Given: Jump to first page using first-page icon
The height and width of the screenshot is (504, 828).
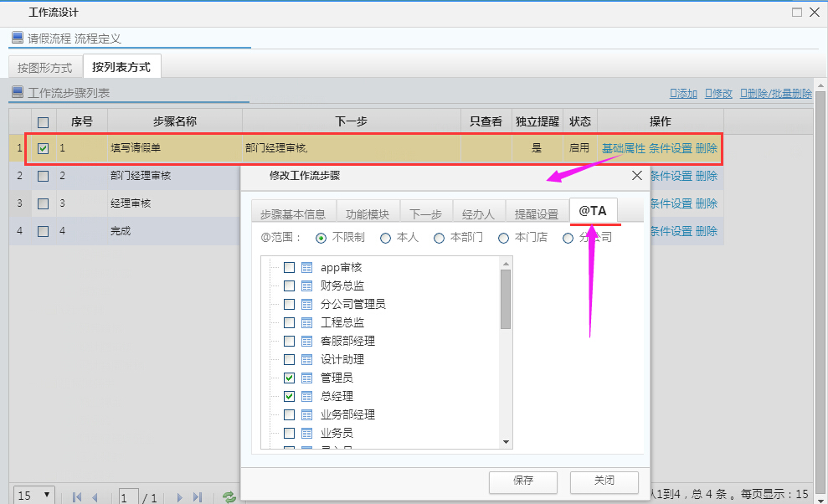Looking at the screenshot, I should pos(77,496).
